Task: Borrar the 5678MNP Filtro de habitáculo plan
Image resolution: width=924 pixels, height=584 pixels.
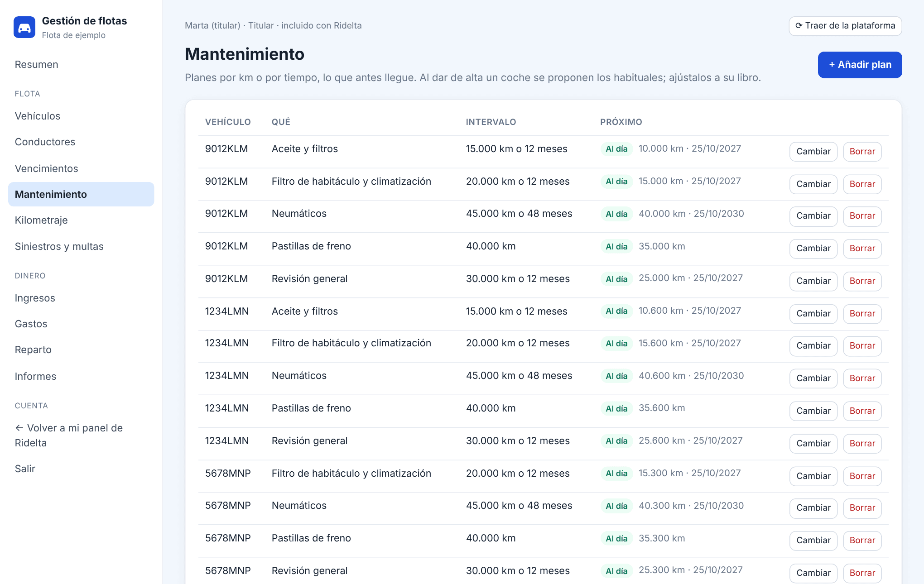Action: click(862, 476)
